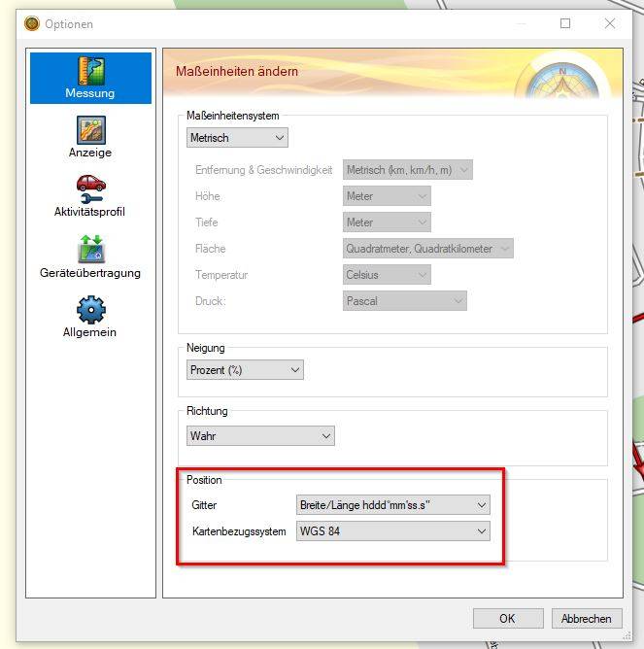This screenshot has height=649, width=644.
Task: Close the Optionen dialog window
Action: [x=610, y=23]
